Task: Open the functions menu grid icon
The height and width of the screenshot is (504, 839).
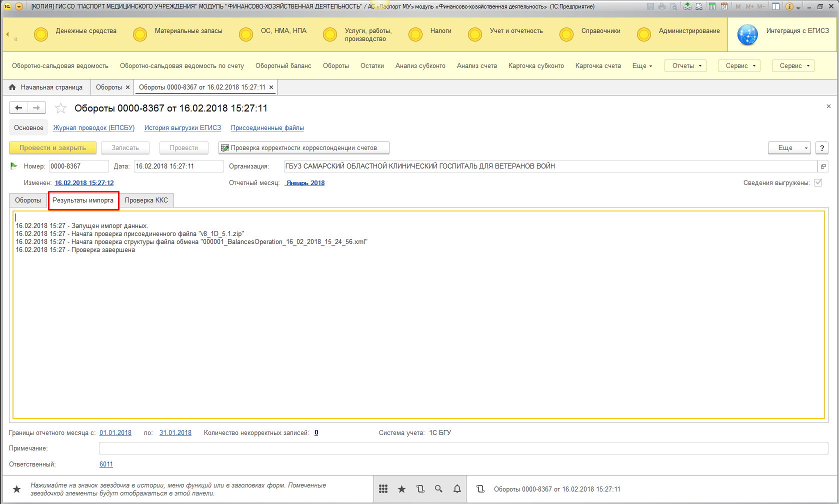Action: [x=383, y=489]
